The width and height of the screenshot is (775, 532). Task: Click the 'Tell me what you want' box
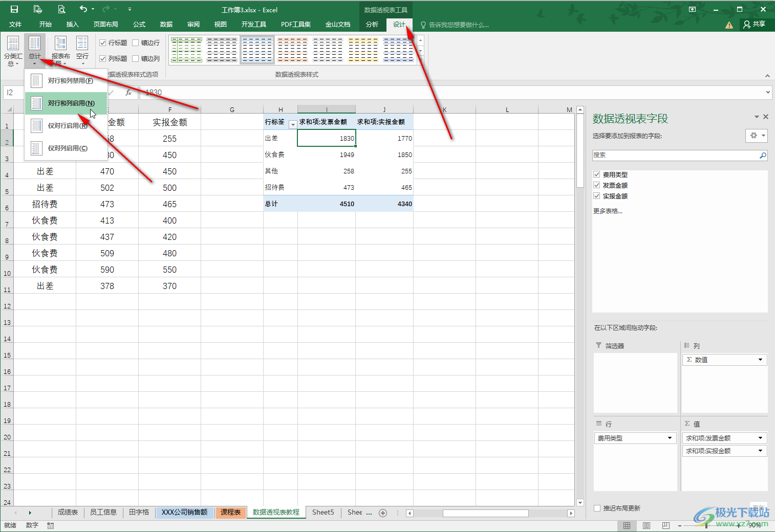(x=455, y=25)
